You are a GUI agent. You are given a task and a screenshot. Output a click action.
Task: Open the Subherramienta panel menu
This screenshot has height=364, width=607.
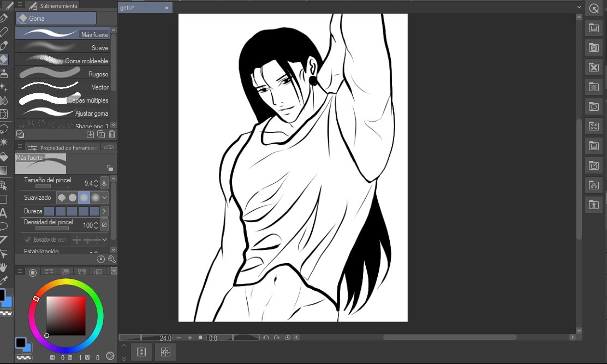click(x=20, y=5)
